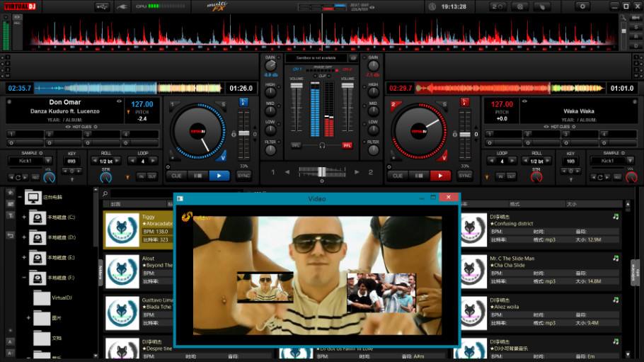Disable the red right channel PFL button

point(347,145)
